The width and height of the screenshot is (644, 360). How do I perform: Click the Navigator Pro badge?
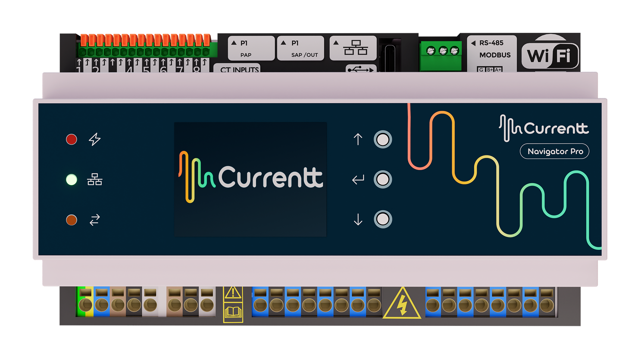tap(555, 152)
